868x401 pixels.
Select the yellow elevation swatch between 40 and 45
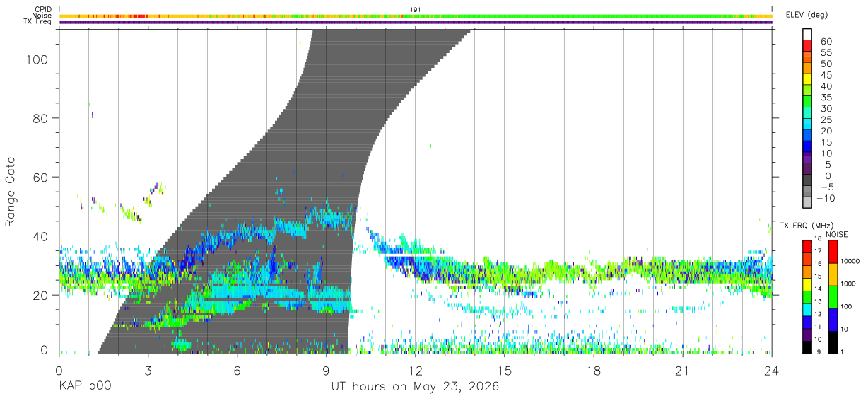coord(807,81)
